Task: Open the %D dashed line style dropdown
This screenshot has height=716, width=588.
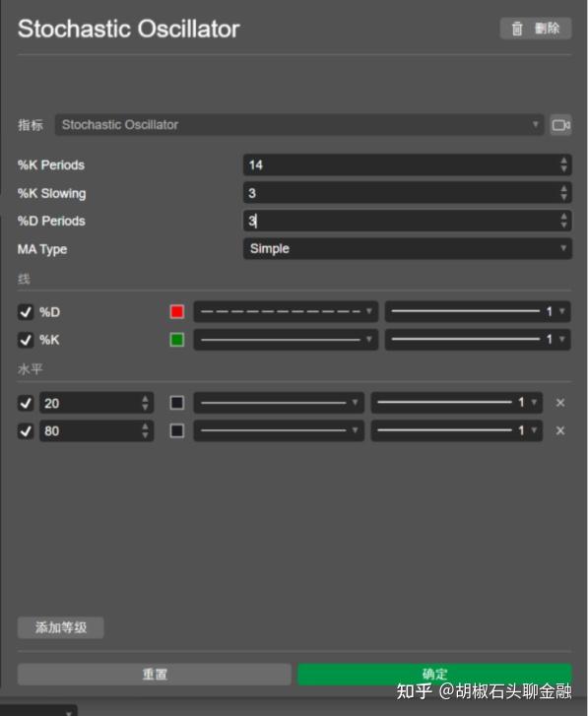Action: coord(286,312)
